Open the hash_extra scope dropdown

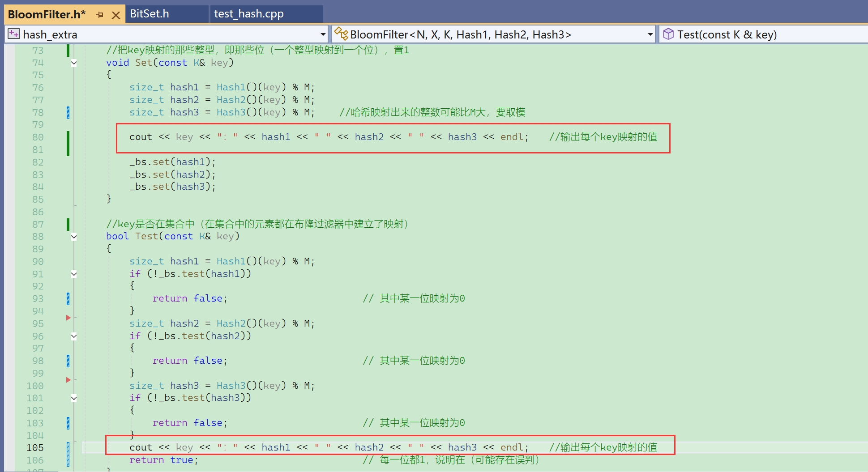pos(323,34)
